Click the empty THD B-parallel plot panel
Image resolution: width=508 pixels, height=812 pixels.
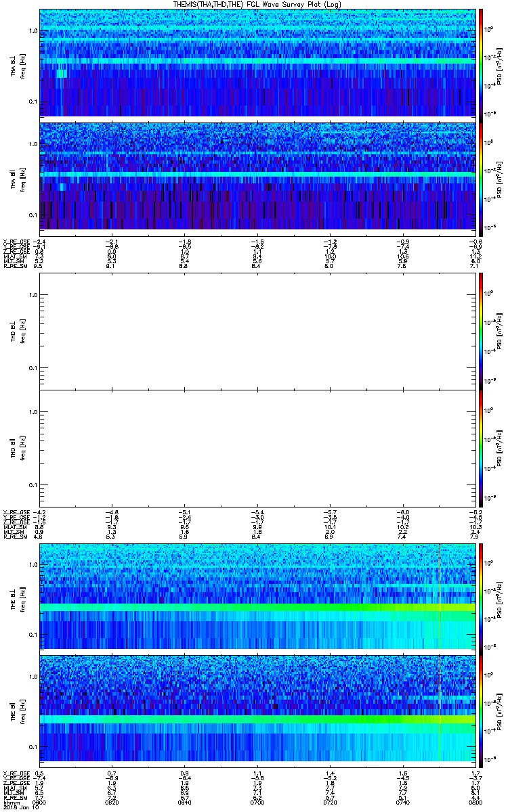[257, 448]
